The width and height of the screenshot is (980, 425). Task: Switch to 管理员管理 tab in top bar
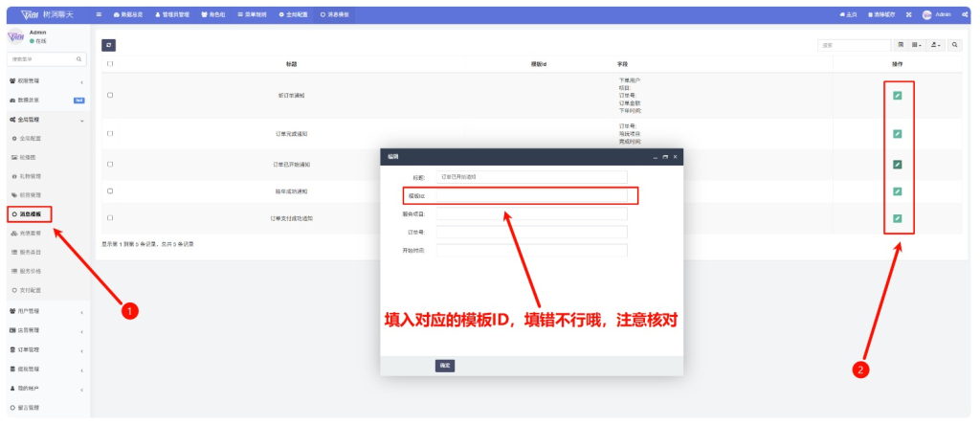172,14
